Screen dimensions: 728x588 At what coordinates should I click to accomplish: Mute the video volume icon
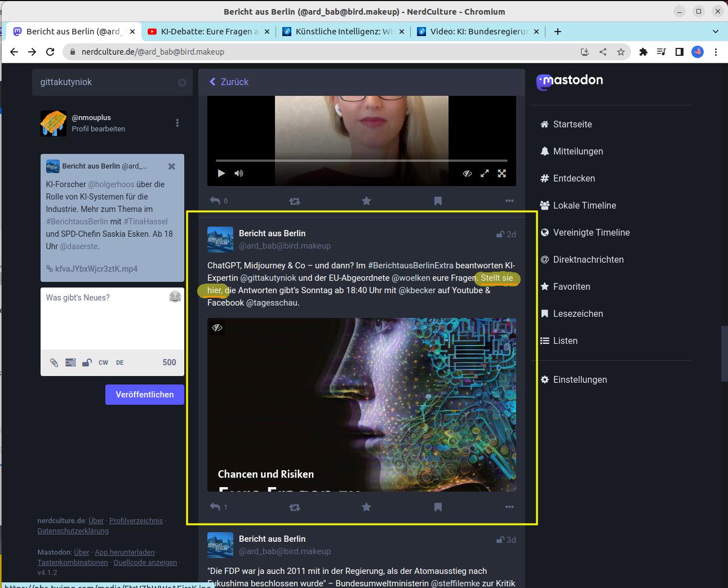239,174
